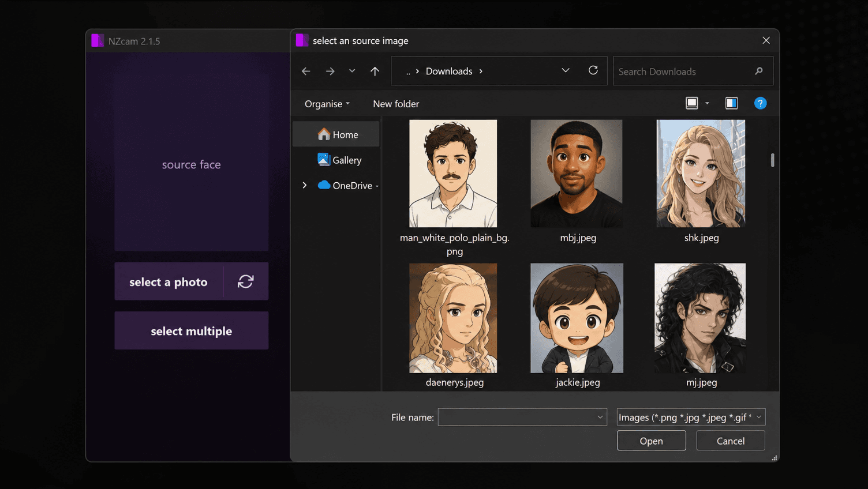Click the Open button

click(x=652, y=441)
